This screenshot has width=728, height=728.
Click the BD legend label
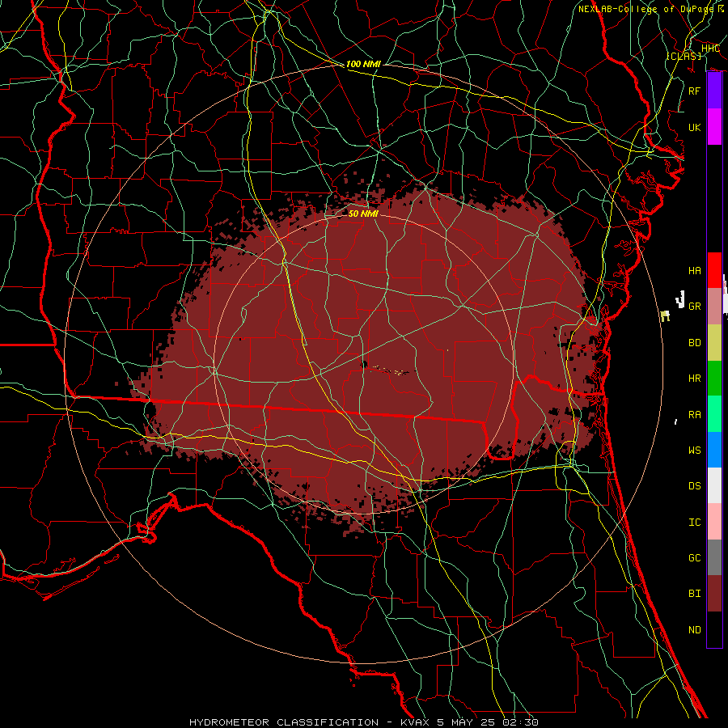(694, 343)
